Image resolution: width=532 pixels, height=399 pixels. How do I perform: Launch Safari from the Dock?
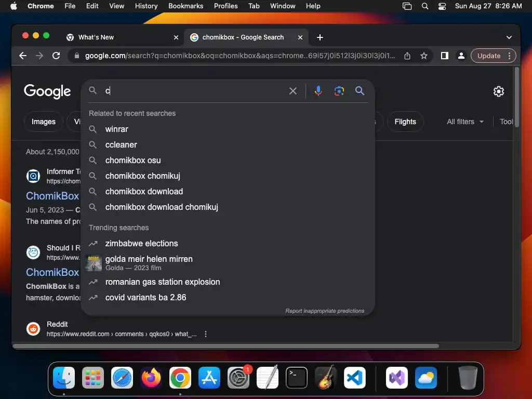122,378
